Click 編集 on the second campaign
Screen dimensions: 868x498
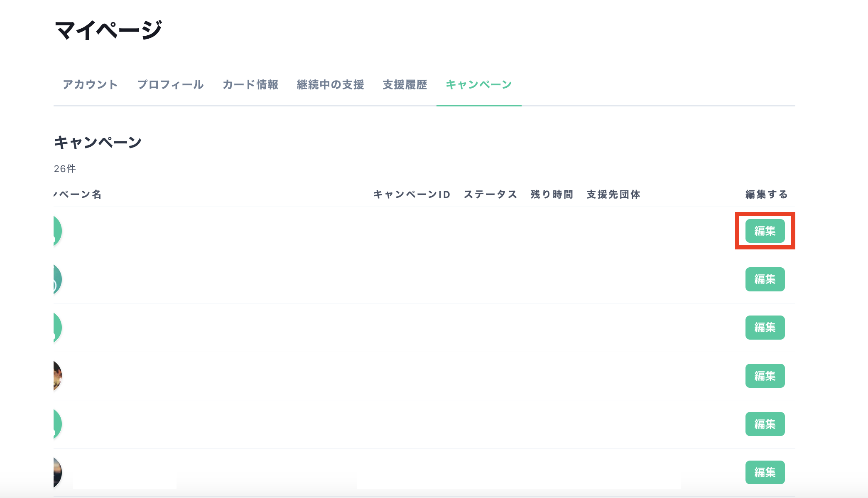765,279
